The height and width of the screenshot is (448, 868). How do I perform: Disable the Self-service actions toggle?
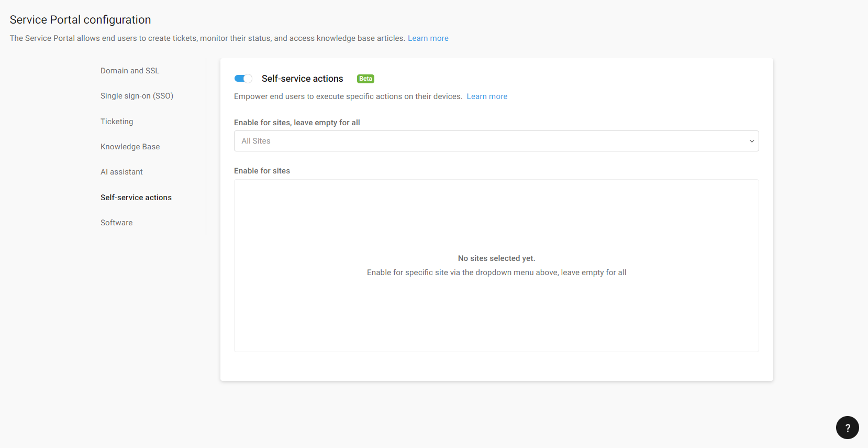(x=243, y=79)
